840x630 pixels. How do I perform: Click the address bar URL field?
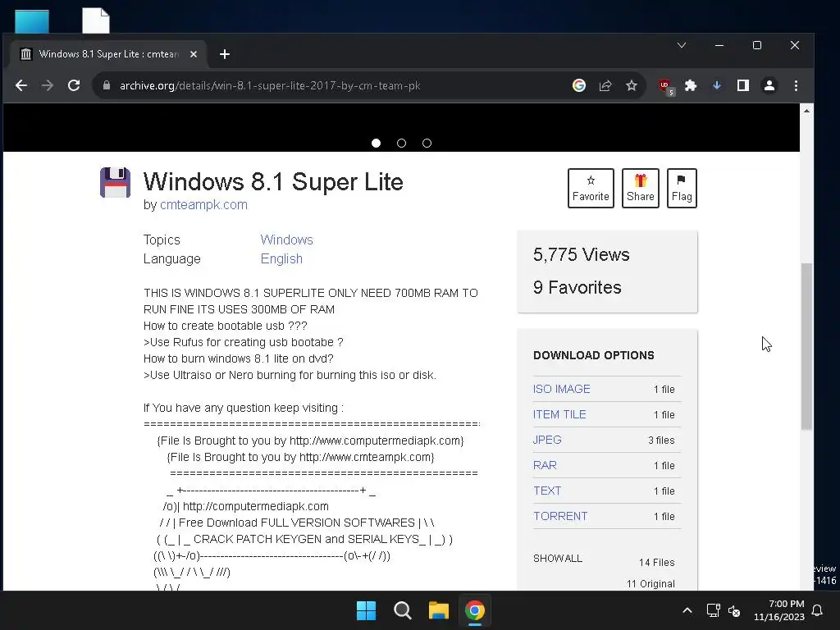[332, 85]
